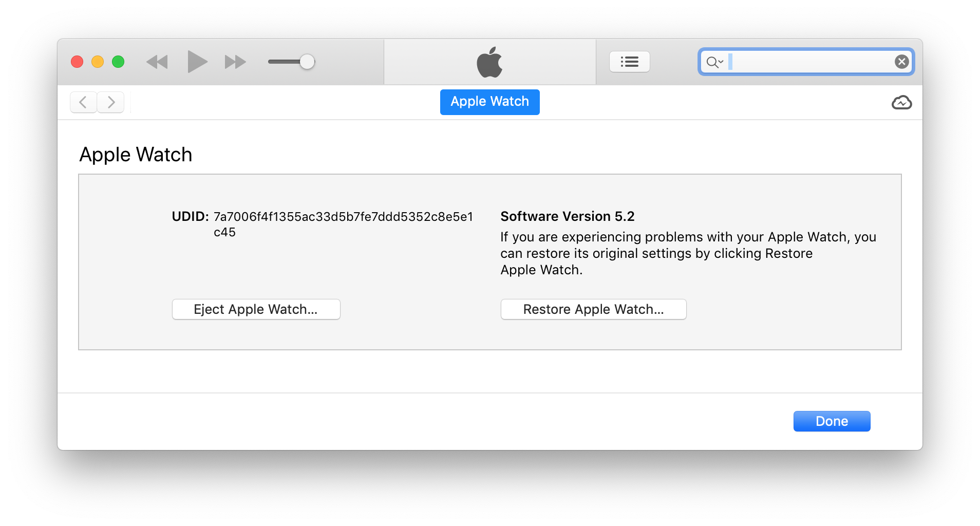This screenshot has height=526, width=980.
Task: Click the Apple logo in the status display
Action: 489,62
